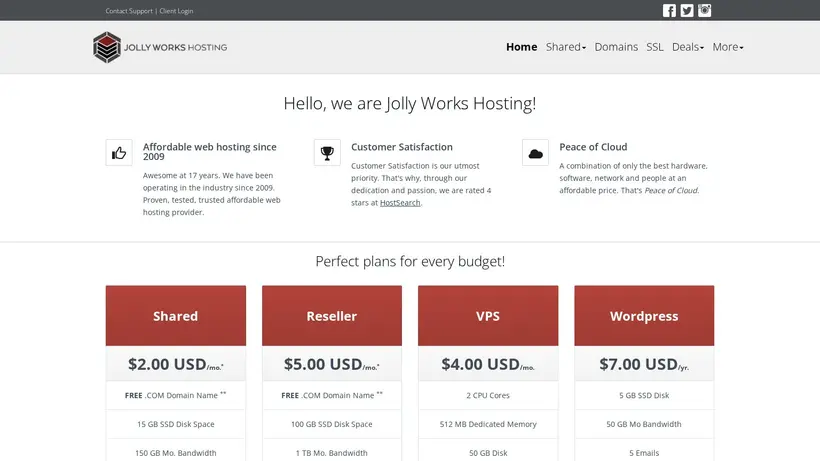This screenshot has height=461, width=820.
Task: Click 'Affordable web hosting since 2009' heading
Action: 210,152
